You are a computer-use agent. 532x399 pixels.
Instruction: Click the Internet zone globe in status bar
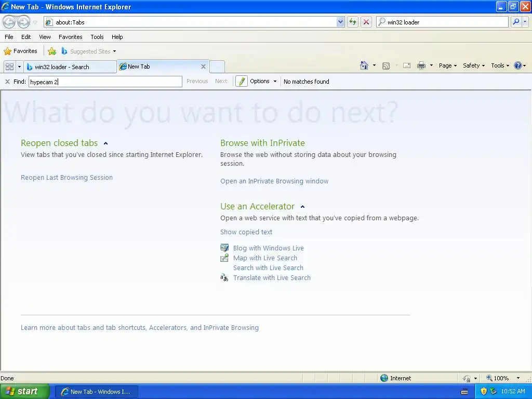click(x=384, y=378)
